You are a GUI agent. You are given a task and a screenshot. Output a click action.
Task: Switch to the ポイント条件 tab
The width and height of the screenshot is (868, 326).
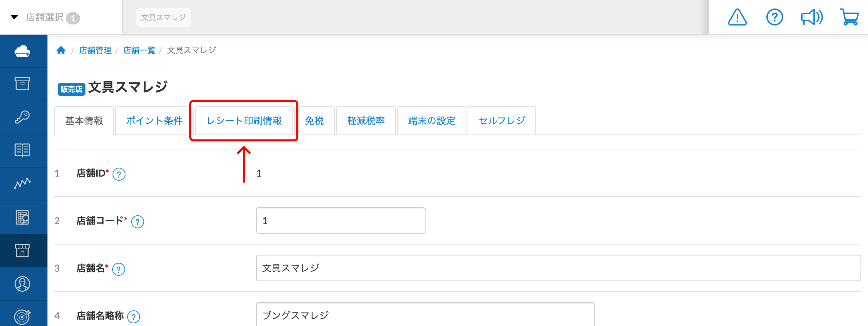(x=154, y=121)
